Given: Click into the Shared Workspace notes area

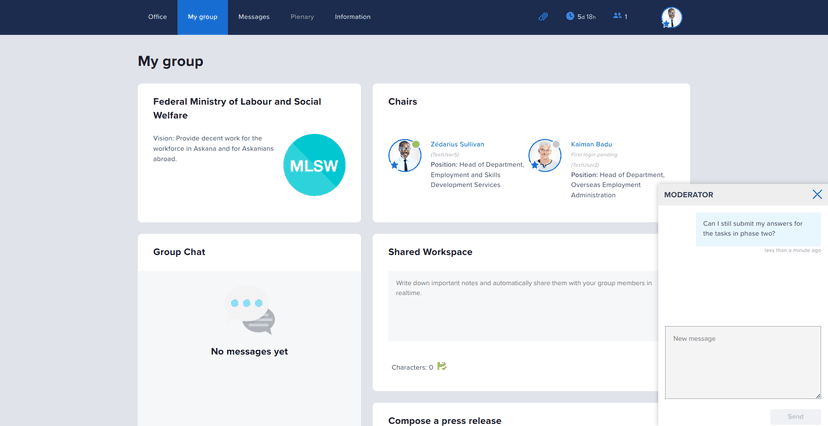Looking at the screenshot, I should point(520,310).
